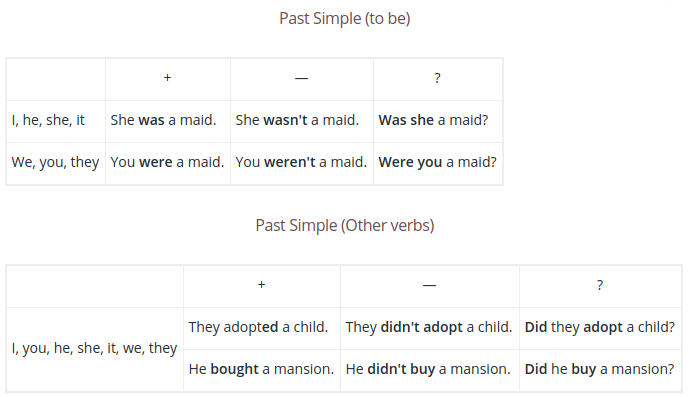Click the 'We, you, they' cell
This screenshot has height=397, width=695.
56,163
